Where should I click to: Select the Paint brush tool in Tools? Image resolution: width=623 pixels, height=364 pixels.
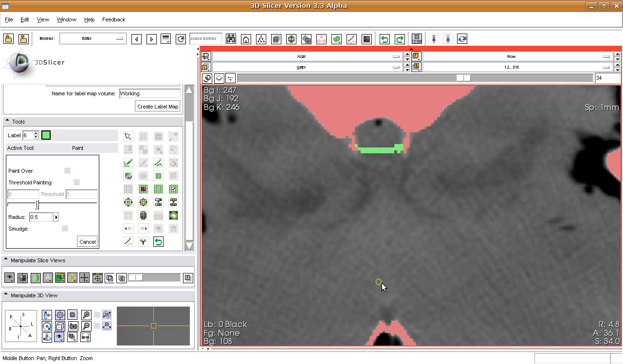[128, 163]
